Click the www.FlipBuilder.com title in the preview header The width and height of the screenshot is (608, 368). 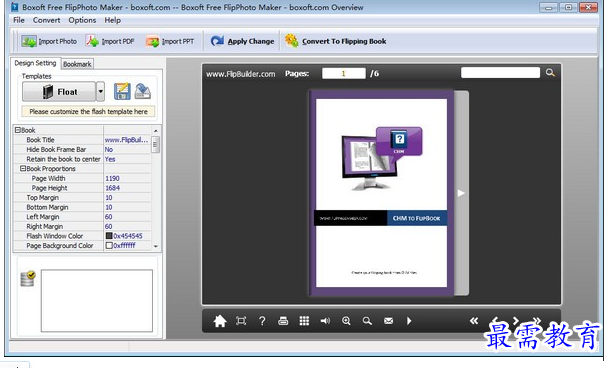pos(241,74)
